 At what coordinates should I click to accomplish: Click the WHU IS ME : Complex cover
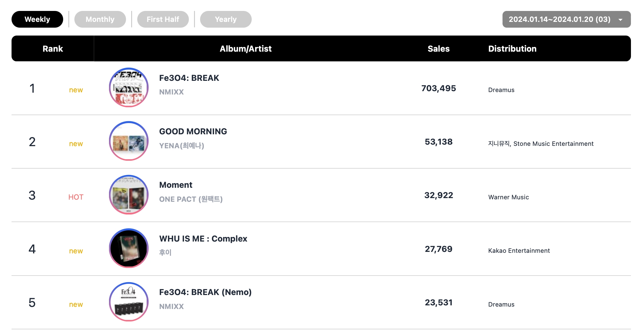click(129, 248)
